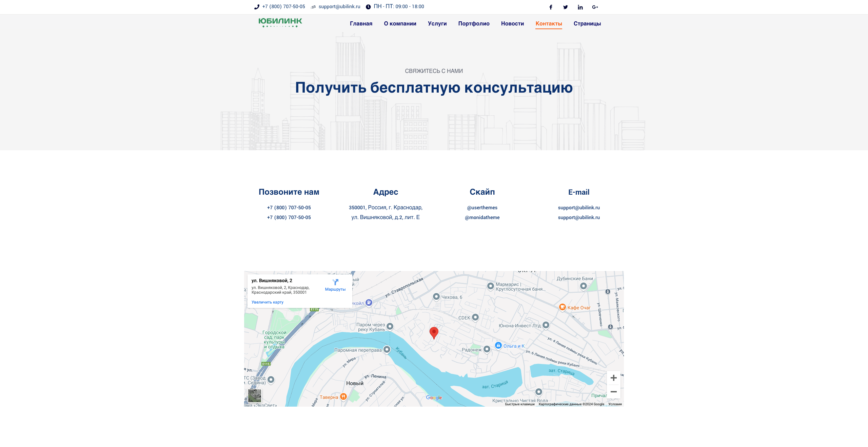
Task: Select the Ольга и К shop marker
Action: 498,345
